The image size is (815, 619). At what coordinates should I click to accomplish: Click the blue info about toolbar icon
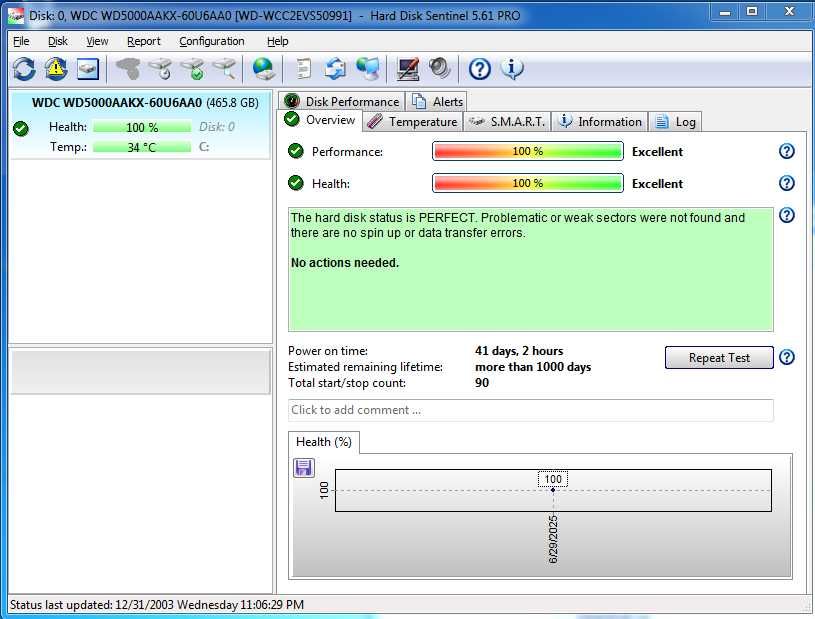point(512,69)
